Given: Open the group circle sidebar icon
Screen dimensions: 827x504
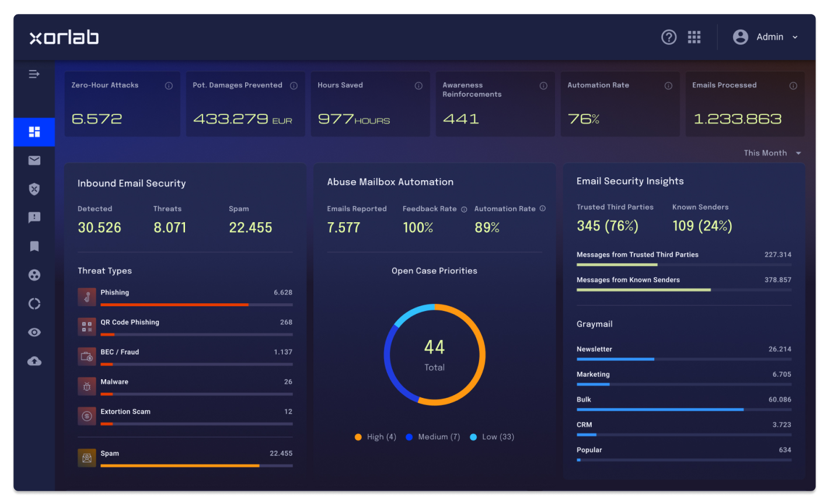Looking at the screenshot, I should pos(34,275).
